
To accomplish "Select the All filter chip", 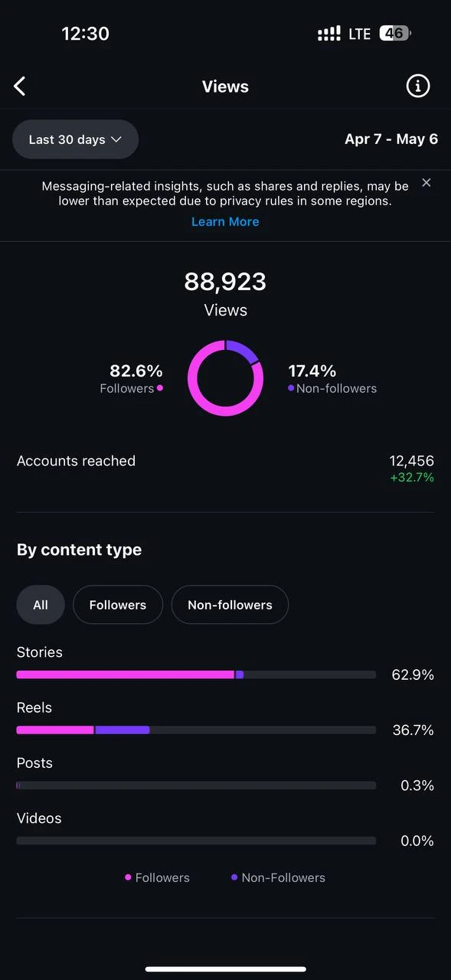I will [41, 605].
